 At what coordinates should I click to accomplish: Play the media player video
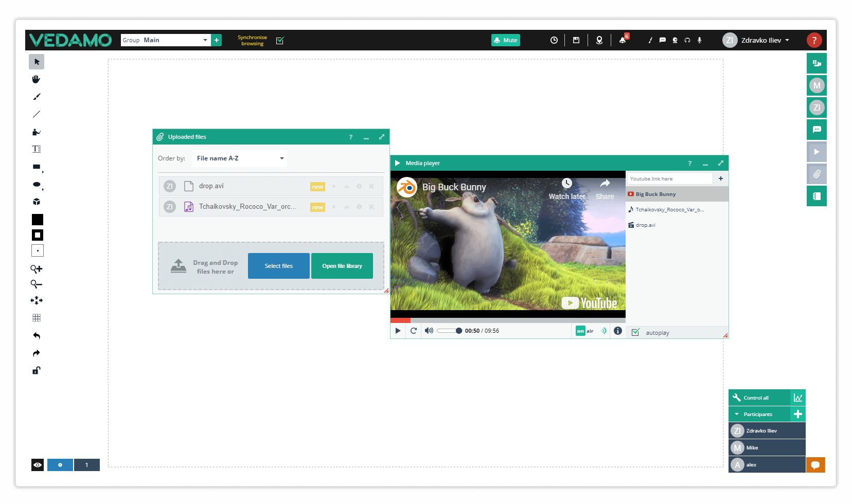398,331
